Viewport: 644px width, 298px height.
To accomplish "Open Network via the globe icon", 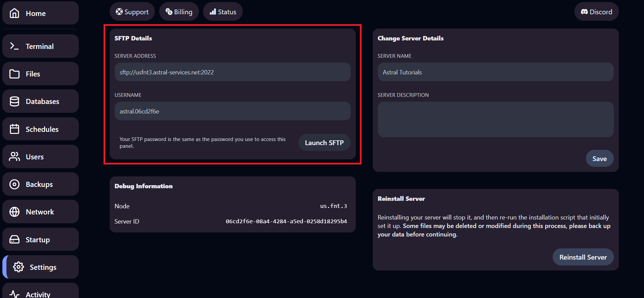I will point(14,212).
